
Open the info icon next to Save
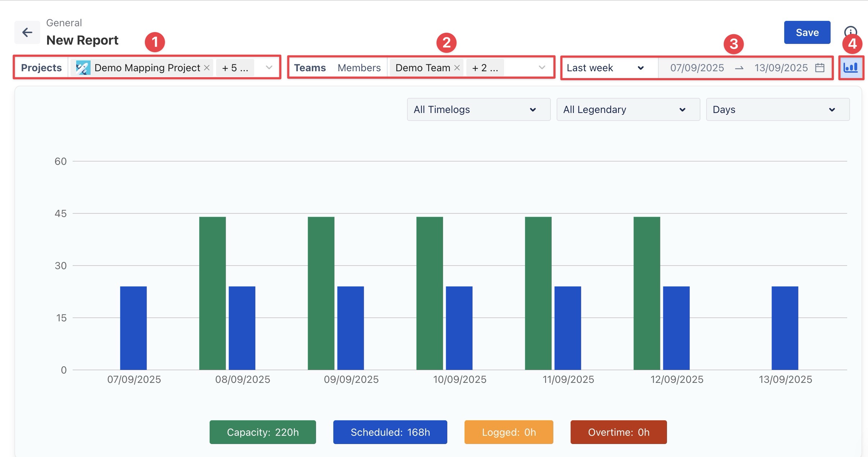tap(850, 31)
